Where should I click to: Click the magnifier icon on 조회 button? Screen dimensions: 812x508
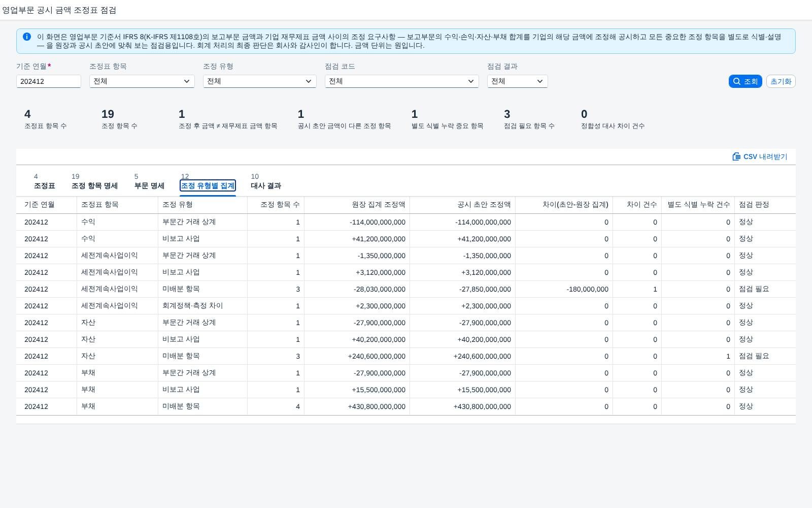point(737,81)
